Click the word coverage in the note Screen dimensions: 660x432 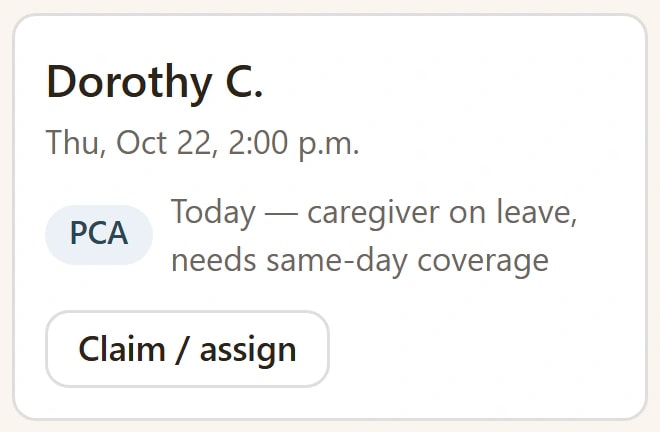(x=483, y=262)
